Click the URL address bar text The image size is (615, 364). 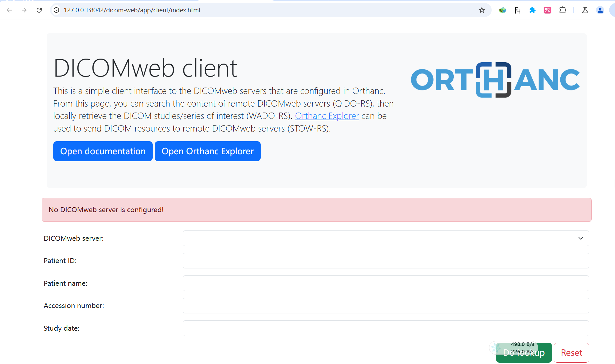132,10
